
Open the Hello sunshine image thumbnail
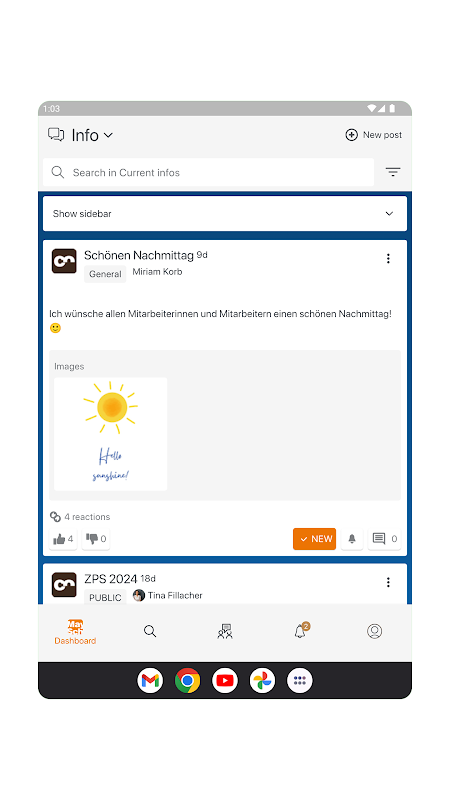click(x=111, y=434)
